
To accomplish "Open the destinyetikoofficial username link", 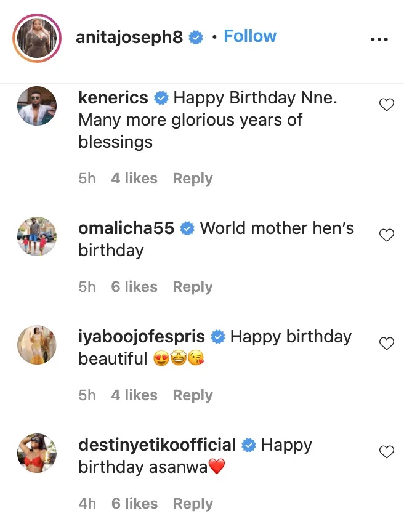I will [157, 445].
